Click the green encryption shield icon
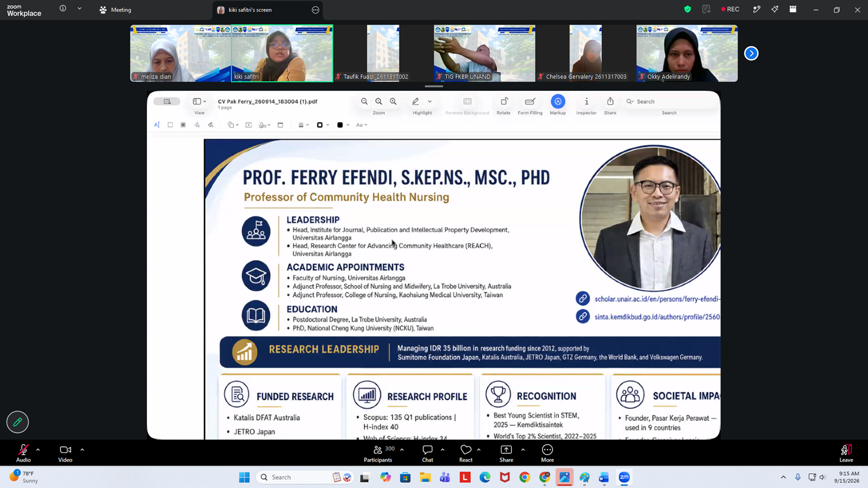The width and height of the screenshot is (868, 488). pos(688,9)
